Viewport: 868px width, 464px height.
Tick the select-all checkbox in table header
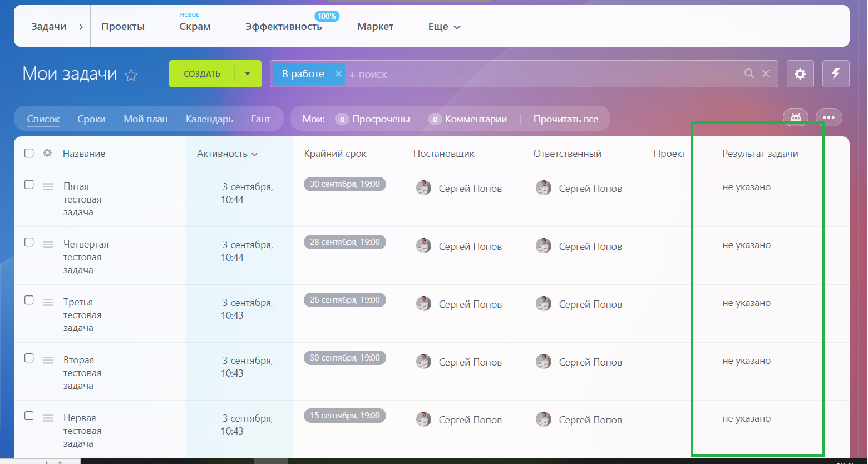point(29,153)
